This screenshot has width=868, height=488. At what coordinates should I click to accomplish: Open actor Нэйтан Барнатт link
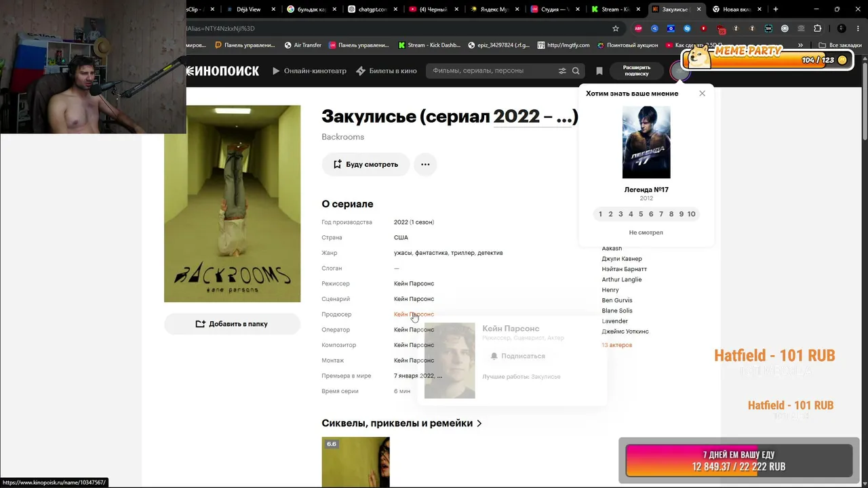pyautogui.click(x=625, y=269)
